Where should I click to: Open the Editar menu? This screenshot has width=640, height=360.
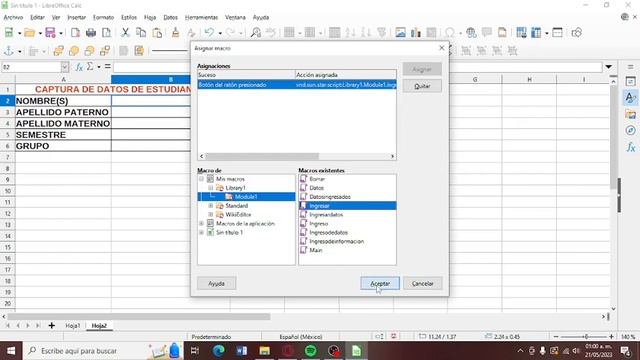pyautogui.click(x=37, y=17)
